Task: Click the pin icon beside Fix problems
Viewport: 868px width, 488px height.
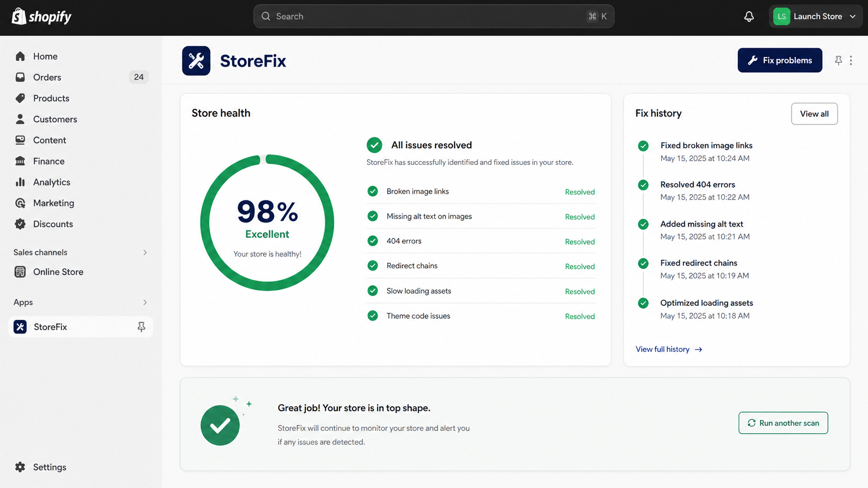Action: 838,60
